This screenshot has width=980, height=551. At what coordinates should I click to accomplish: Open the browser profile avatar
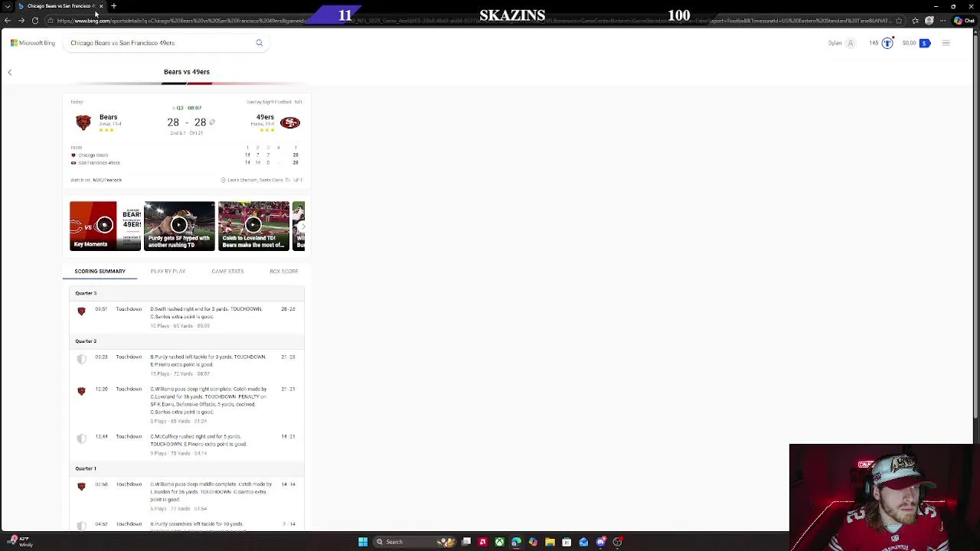[x=929, y=21]
